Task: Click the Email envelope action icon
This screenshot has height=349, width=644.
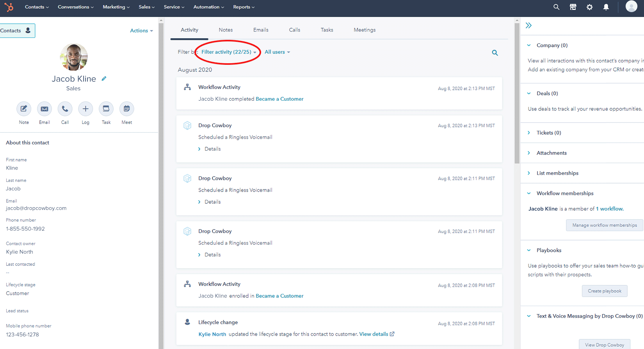Action: click(x=44, y=109)
